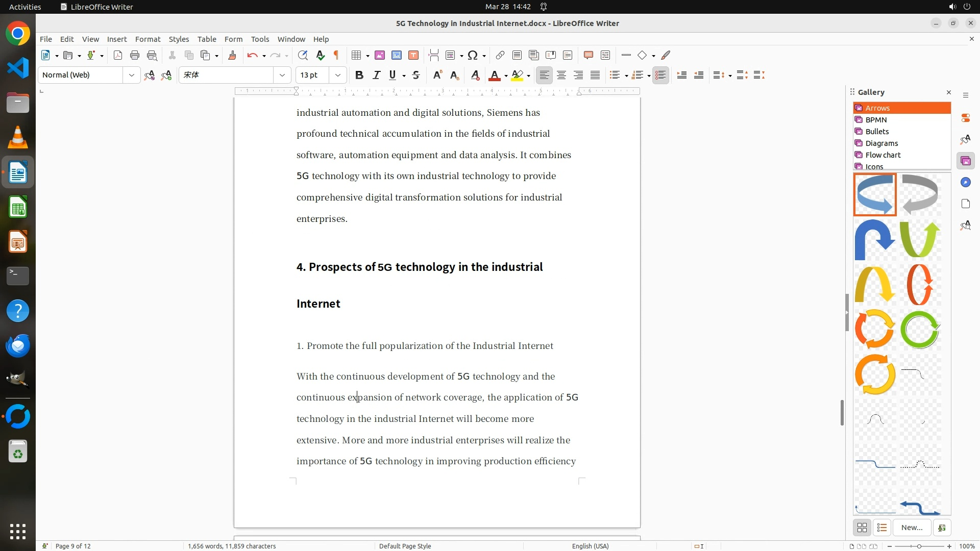Insert a hyperlink using the toolbar icon

tap(500, 56)
